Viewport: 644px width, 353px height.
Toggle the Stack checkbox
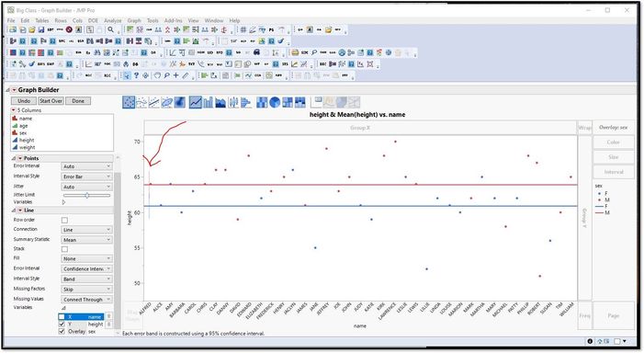pos(64,249)
